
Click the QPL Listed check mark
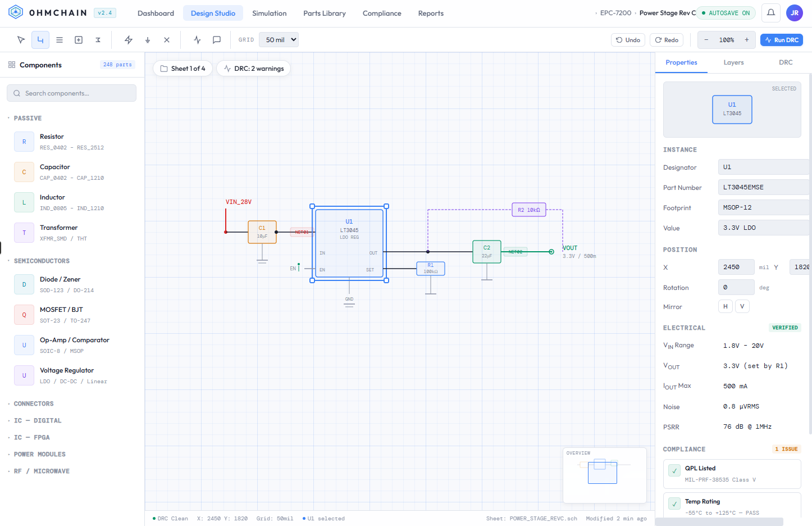674,471
